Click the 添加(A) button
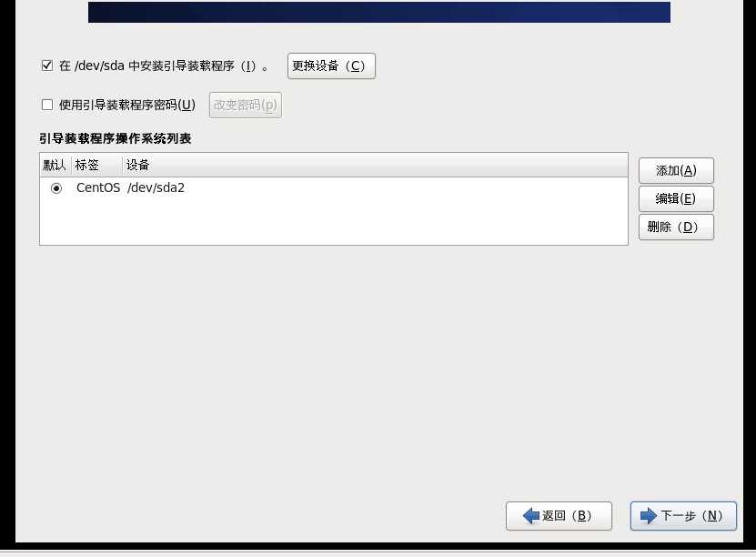 (x=676, y=170)
